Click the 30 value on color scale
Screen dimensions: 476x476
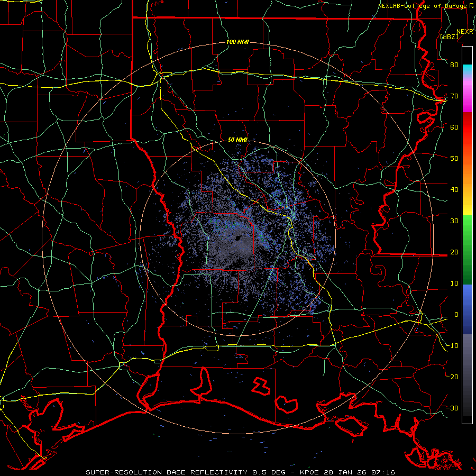pyautogui.click(x=454, y=221)
